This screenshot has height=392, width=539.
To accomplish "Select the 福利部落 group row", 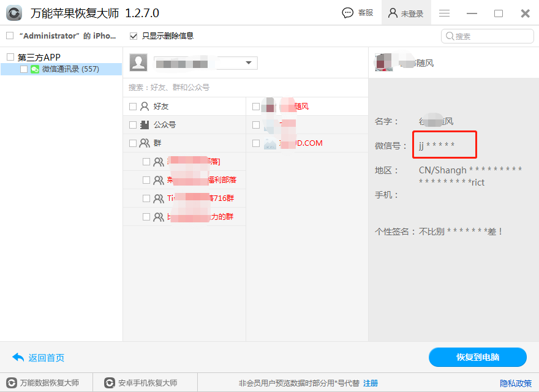I will 184,180.
